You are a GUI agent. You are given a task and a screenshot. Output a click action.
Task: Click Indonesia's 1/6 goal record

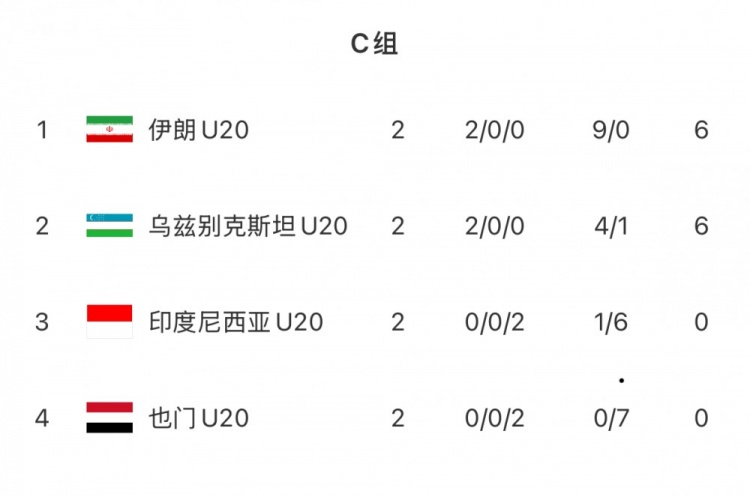point(611,322)
